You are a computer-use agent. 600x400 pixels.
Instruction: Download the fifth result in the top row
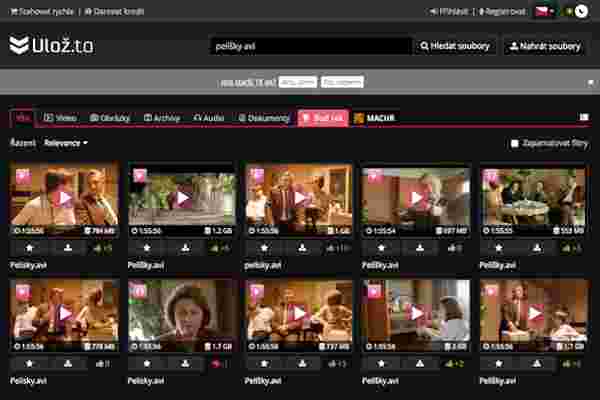537,248
